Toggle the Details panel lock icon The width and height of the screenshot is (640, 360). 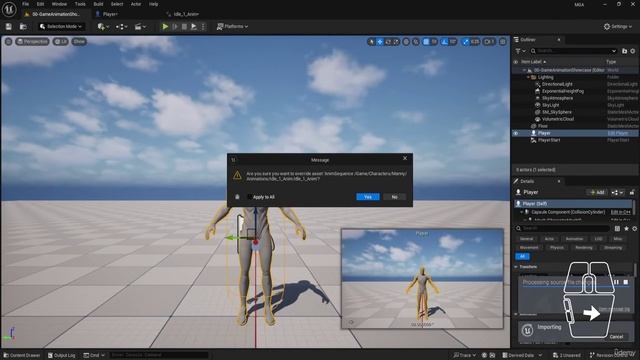pos(632,192)
